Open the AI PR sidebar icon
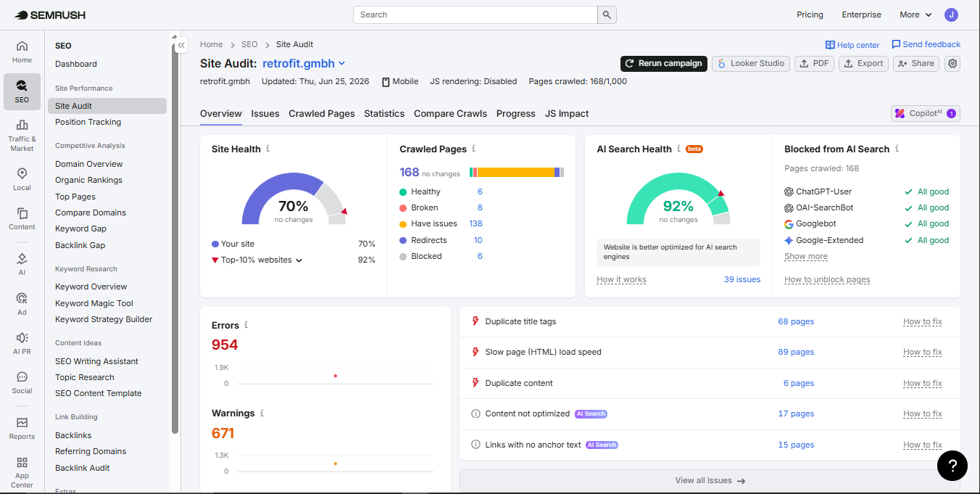The image size is (980, 494). [22, 343]
